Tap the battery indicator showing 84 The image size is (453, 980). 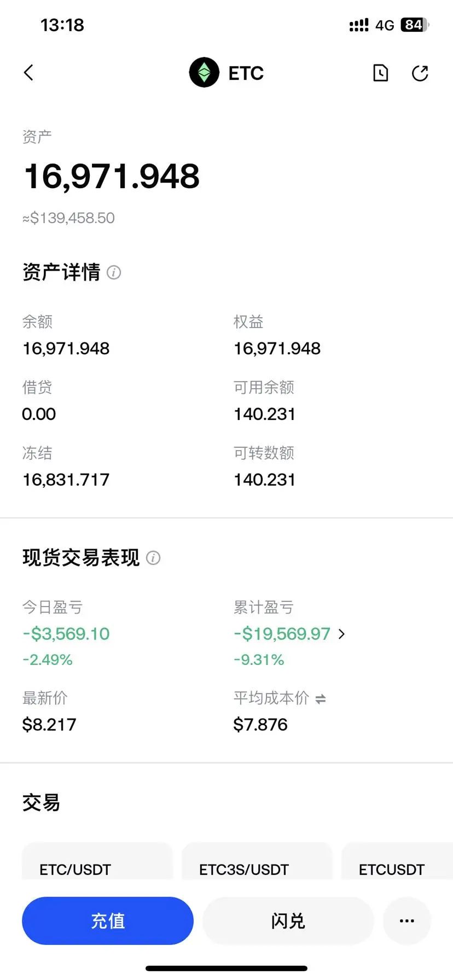pos(415,25)
